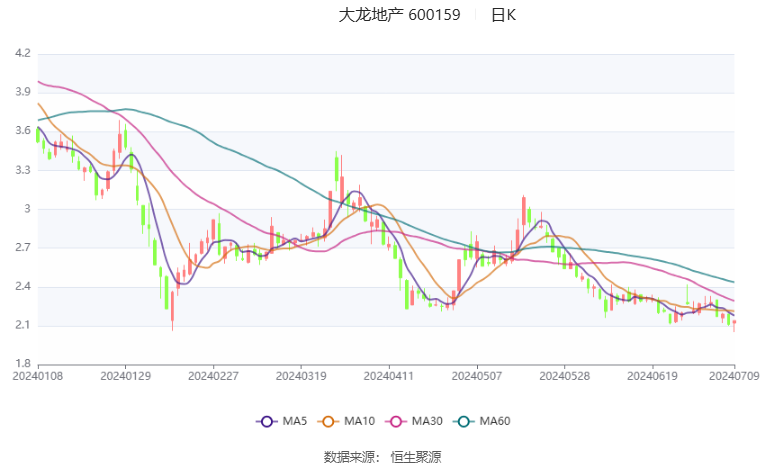Click the chart title 大龙地产 600159

tap(399, 15)
